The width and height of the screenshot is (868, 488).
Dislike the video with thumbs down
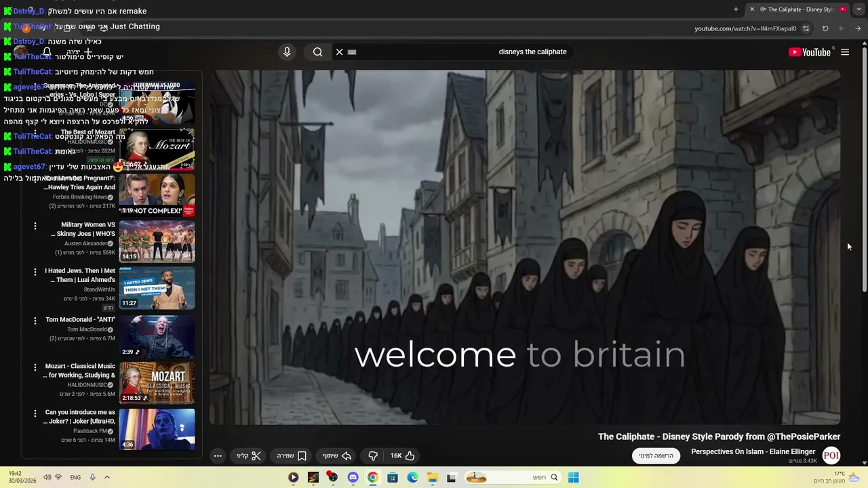pyautogui.click(x=373, y=456)
